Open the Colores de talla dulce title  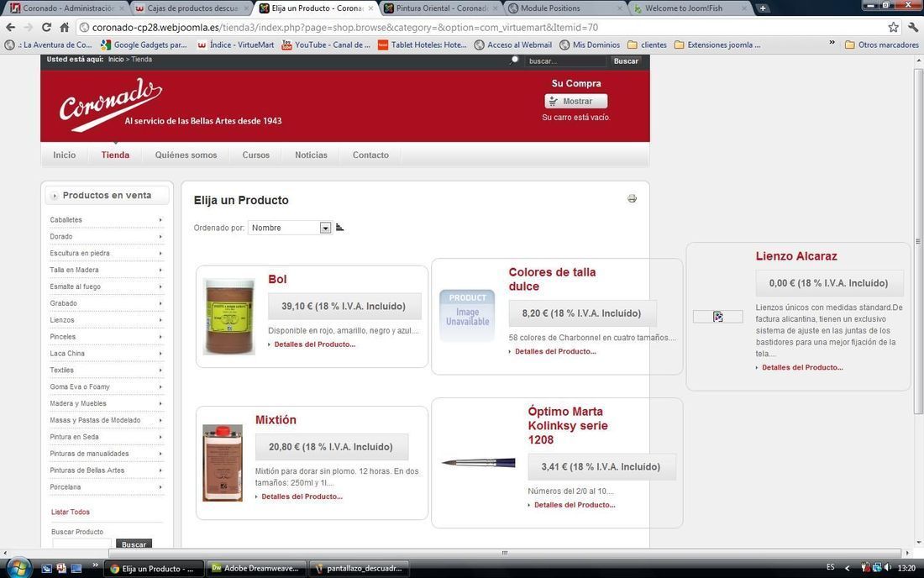(552, 279)
